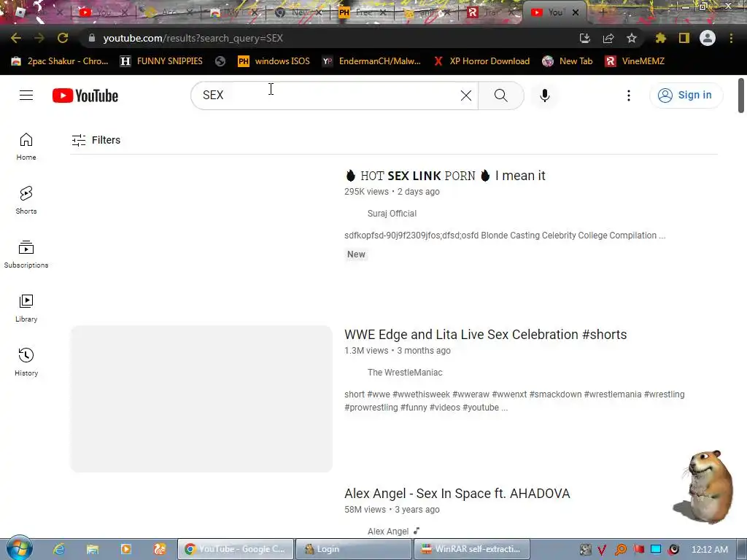Click the 1.3M views text
This screenshot has width=747, height=560.
pyautogui.click(x=366, y=351)
